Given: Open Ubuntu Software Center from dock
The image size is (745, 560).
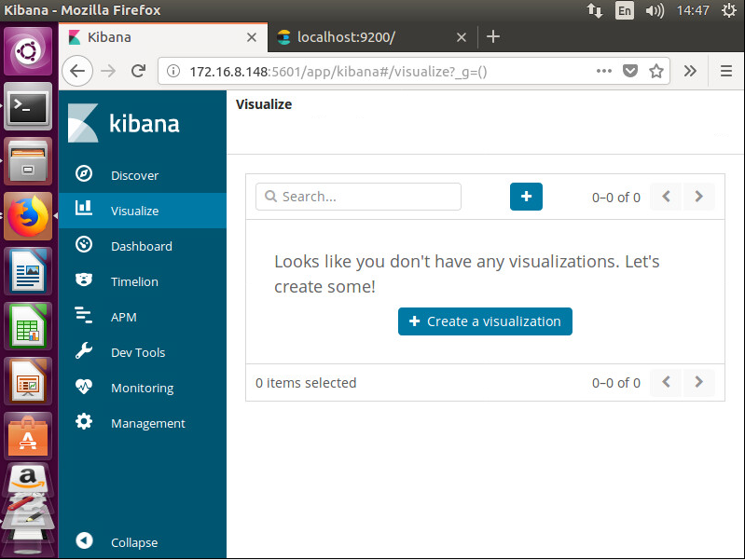Looking at the screenshot, I should tap(28, 436).
